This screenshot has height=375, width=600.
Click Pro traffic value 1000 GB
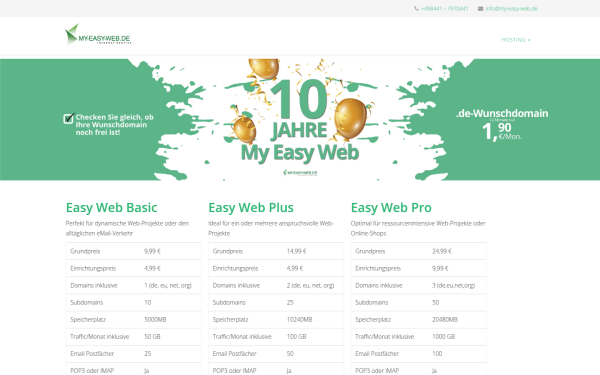click(x=443, y=336)
